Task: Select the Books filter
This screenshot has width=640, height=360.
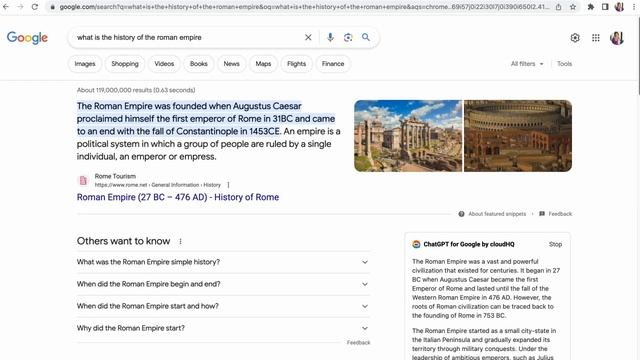Action: [x=199, y=64]
